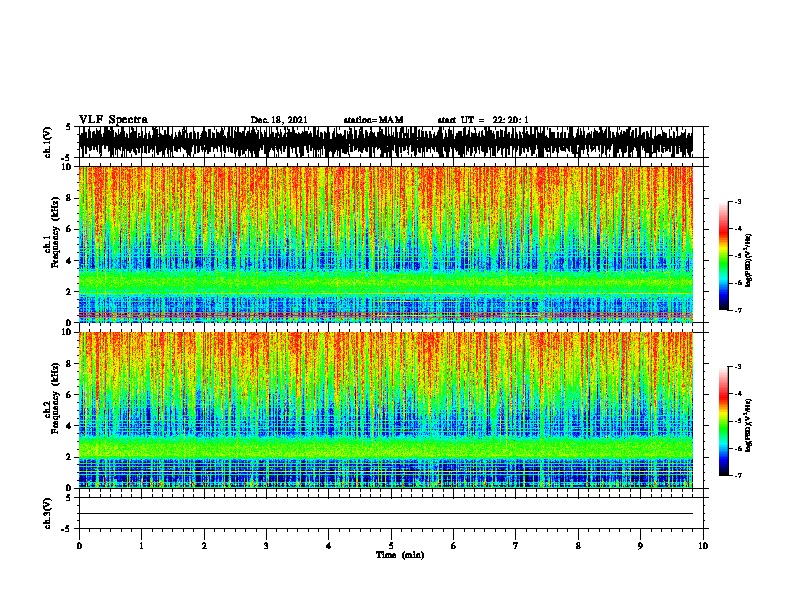792x612 pixels.
Task: Click the "6" kHz tick of ch.2 spectrogram
Action: click(x=69, y=395)
